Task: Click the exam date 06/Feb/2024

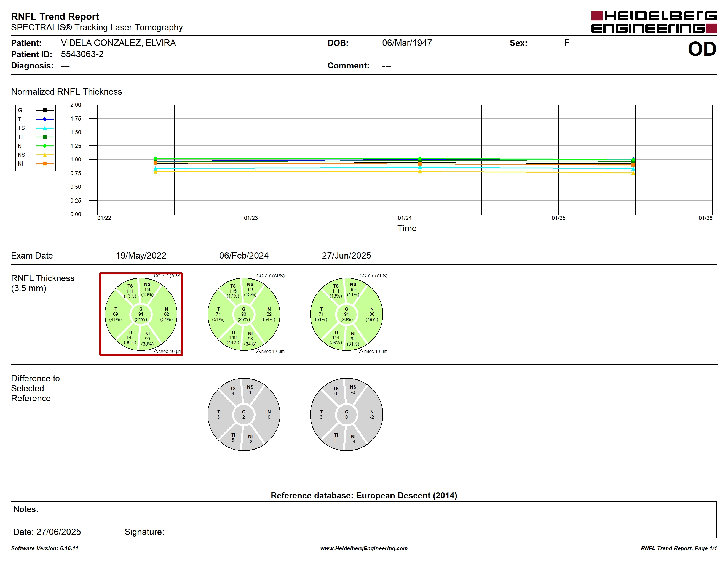Action: pyautogui.click(x=244, y=256)
